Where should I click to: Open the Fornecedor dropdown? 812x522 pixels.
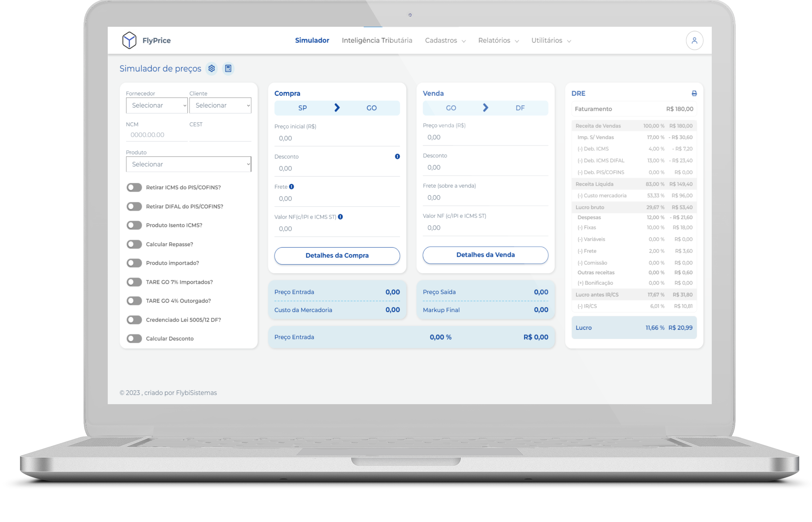point(157,105)
